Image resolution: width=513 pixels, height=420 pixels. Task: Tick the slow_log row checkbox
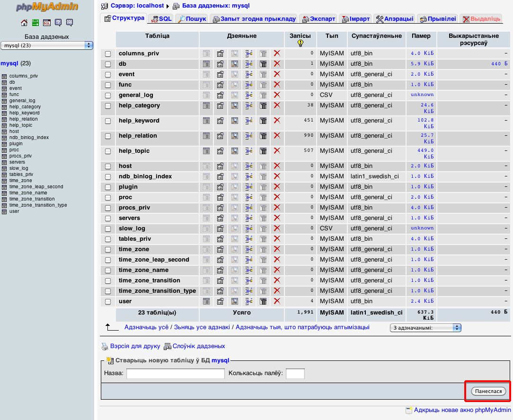(108, 229)
